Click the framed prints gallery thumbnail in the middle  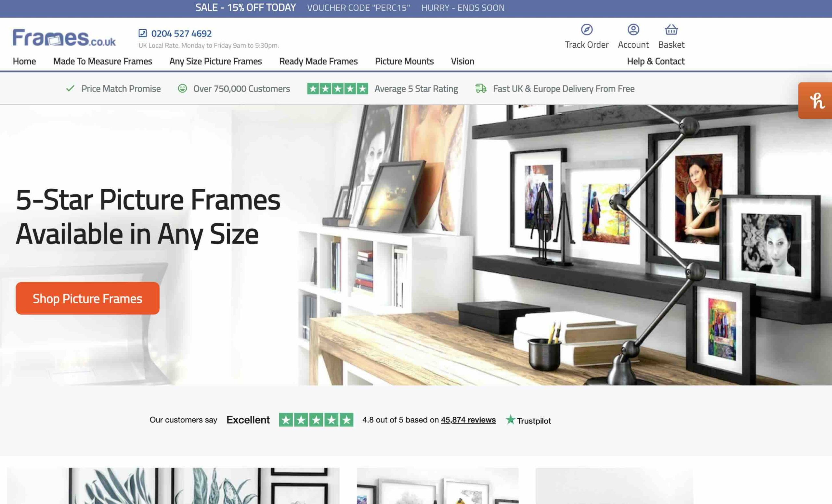coord(437,485)
